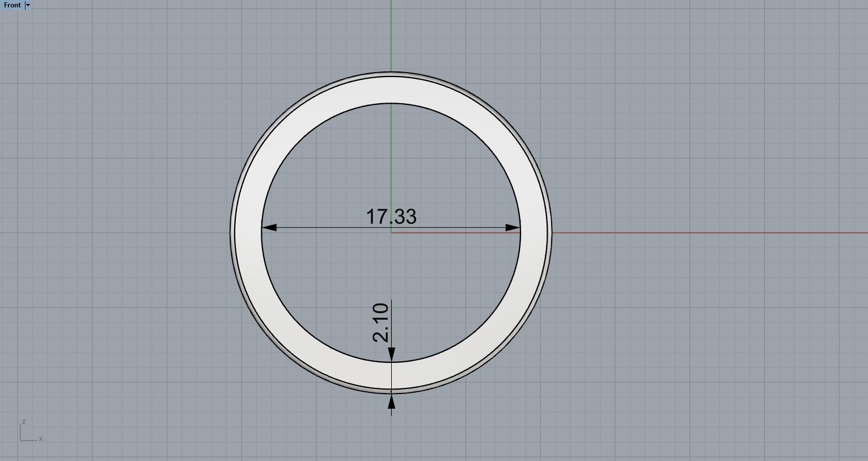Viewport: 868px width, 461px height.
Task: Open the Front viewport menu arrow
Action: click(x=28, y=5)
